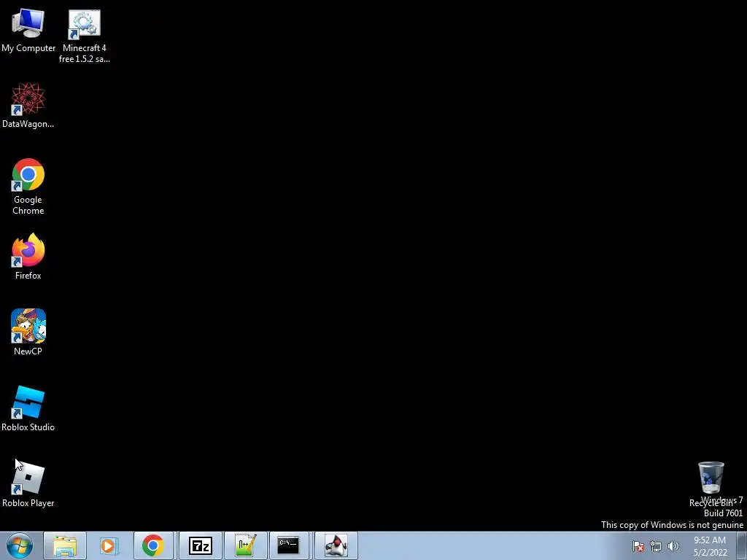Open 7-Zip from the taskbar

pos(201,545)
